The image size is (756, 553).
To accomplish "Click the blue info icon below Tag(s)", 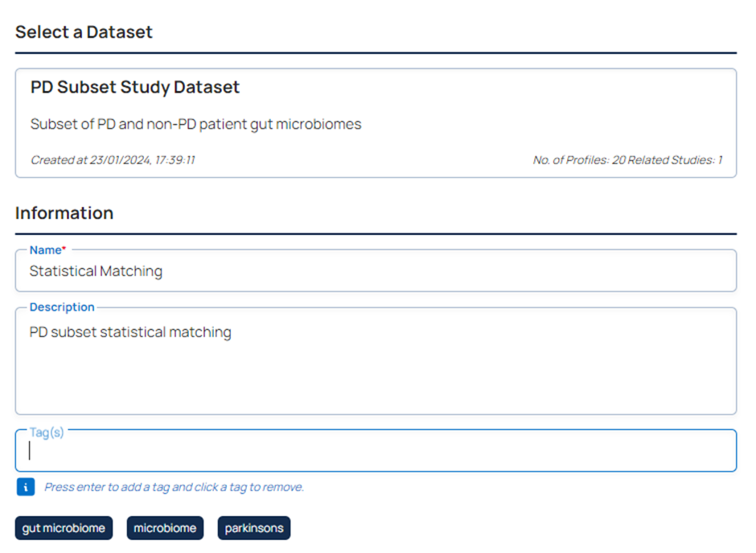I will (x=26, y=487).
